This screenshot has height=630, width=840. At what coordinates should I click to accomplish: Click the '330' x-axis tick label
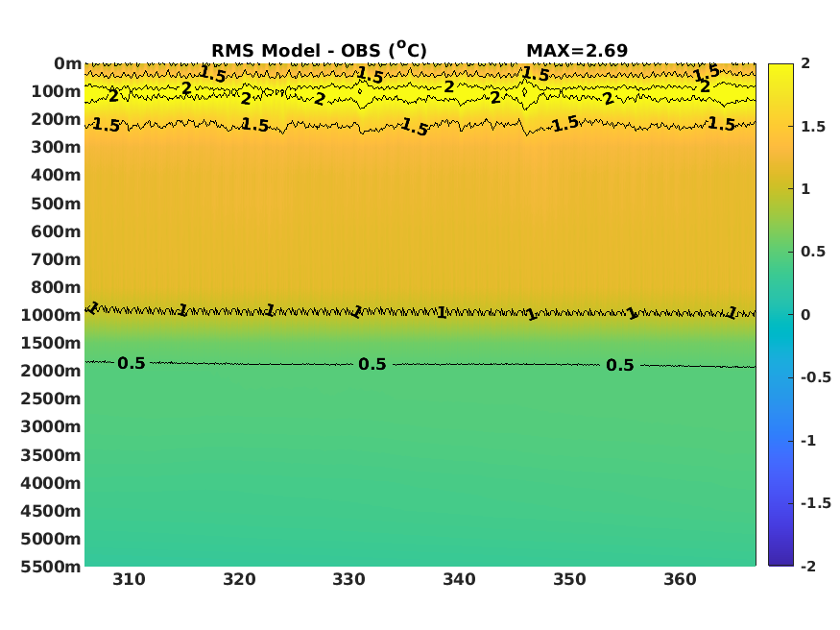[x=348, y=579]
